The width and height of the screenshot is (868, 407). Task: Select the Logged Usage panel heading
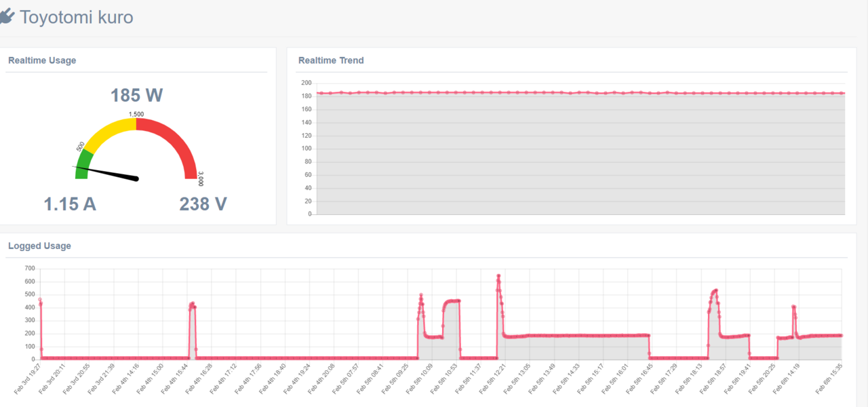39,246
